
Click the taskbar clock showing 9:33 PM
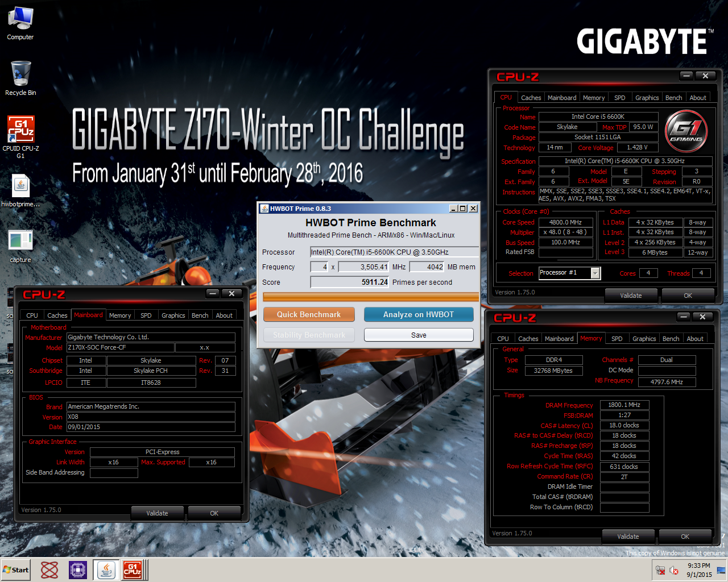coord(699,570)
